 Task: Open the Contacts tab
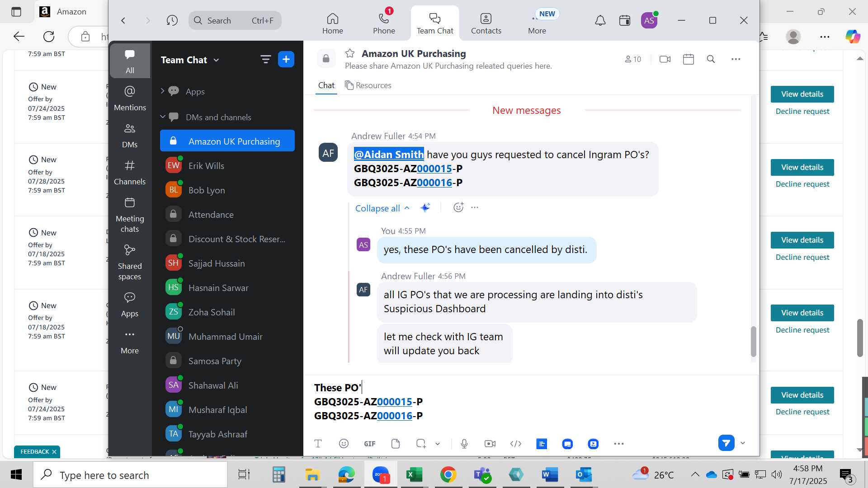click(486, 23)
